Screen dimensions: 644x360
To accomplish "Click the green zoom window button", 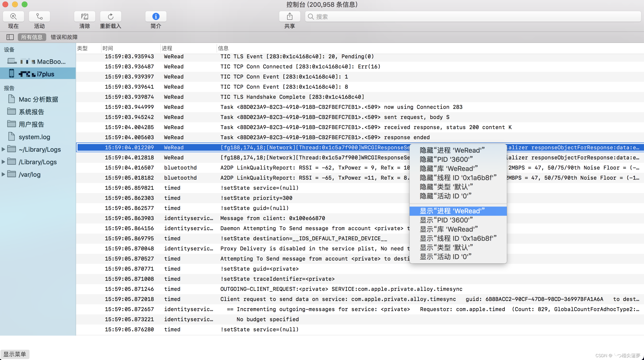I will pos(25,4).
